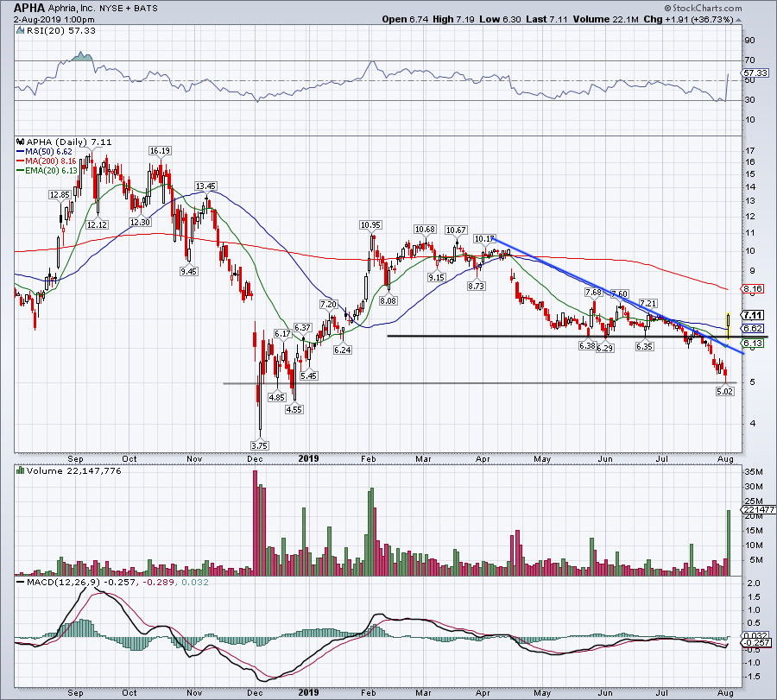Click the 6.62 blue tag on price axis
The image size is (777, 700).
tap(753, 329)
